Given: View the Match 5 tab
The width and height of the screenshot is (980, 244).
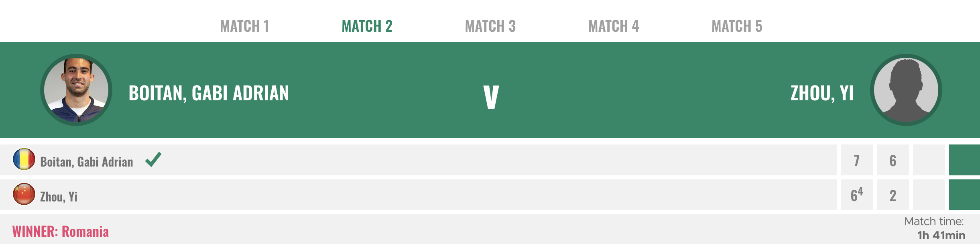Looking at the screenshot, I should pyautogui.click(x=737, y=26).
